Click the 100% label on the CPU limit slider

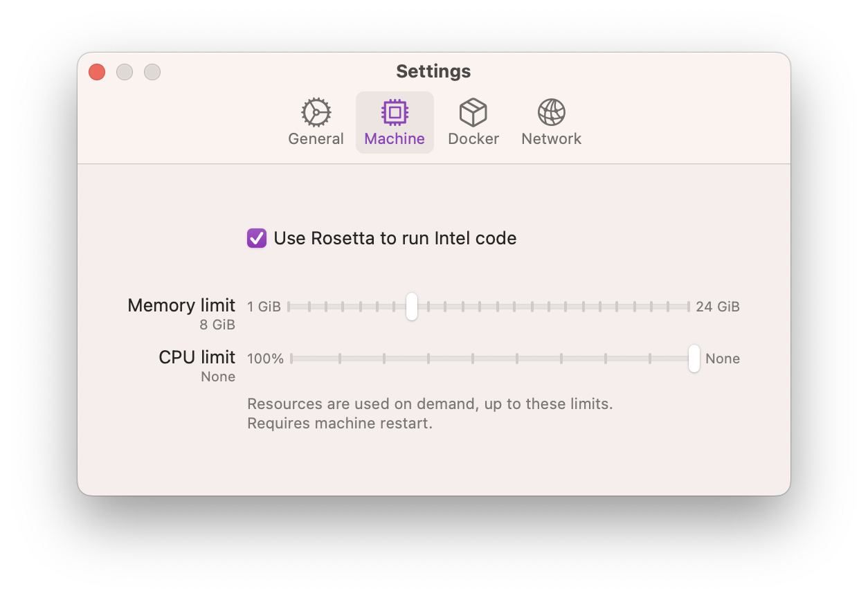pos(265,359)
